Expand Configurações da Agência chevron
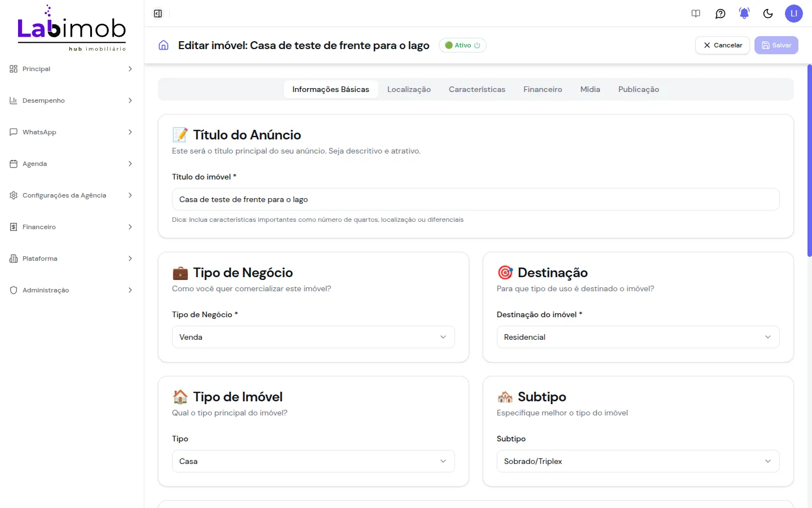The width and height of the screenshot is (812, 508). [x=130, y=195]
